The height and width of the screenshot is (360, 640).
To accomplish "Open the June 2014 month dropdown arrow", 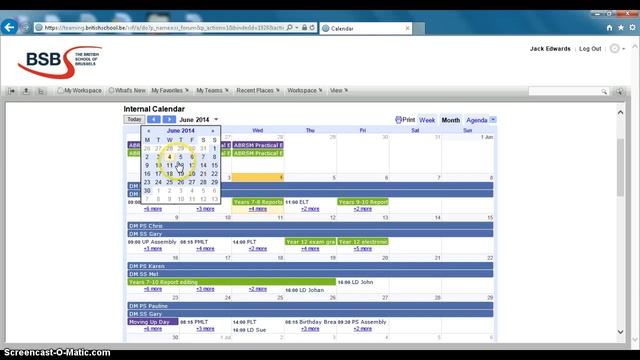I will pos(216,120).
